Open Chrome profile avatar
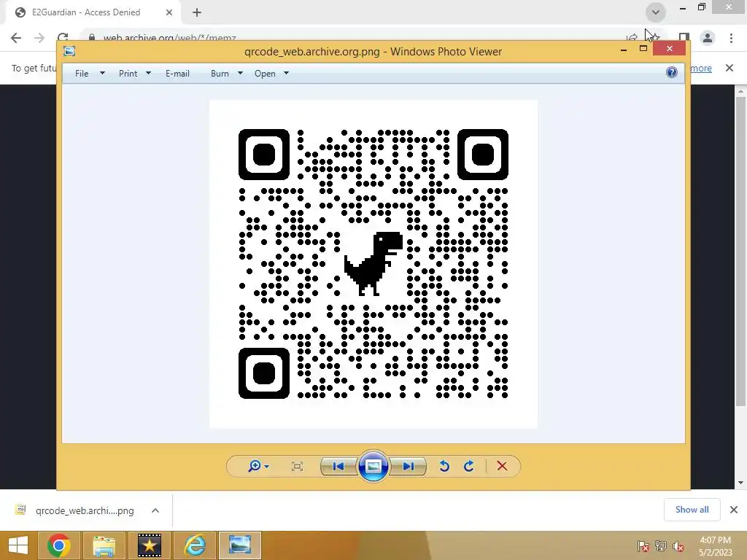The height and width of the screenshot is (560, 747). coord(708,38)
